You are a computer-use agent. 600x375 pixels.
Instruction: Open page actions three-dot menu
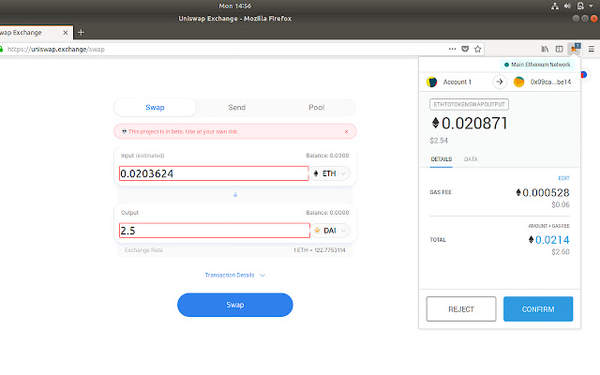point(452,49)
